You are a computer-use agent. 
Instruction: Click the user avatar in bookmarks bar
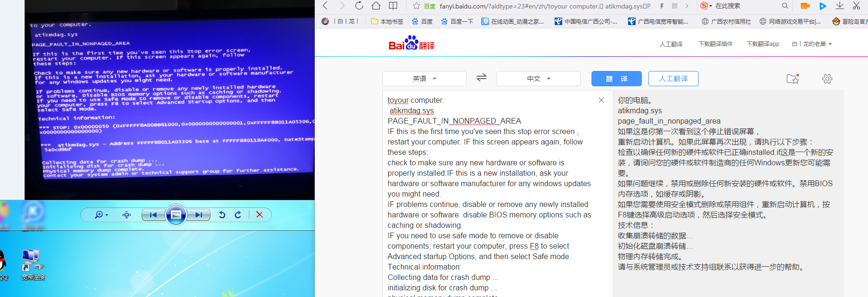(325, 21)
